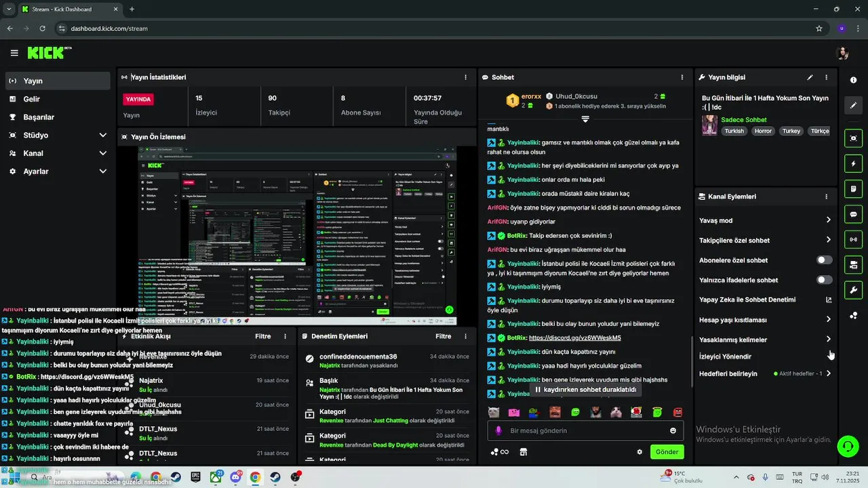Screen dimensions: 868x488
Task: Insert the angry red face emote
Action: click(x=677, y=412)
